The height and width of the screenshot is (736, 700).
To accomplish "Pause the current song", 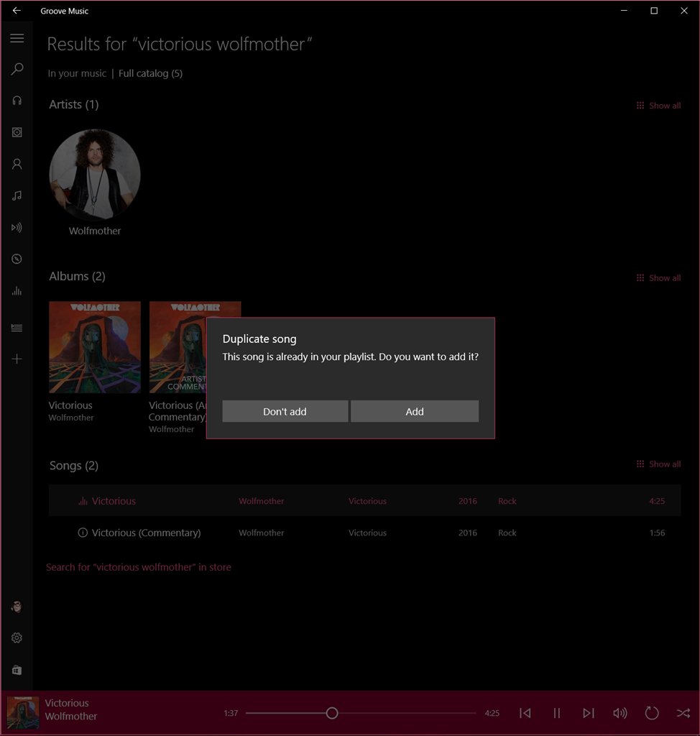I will (556, 713).
